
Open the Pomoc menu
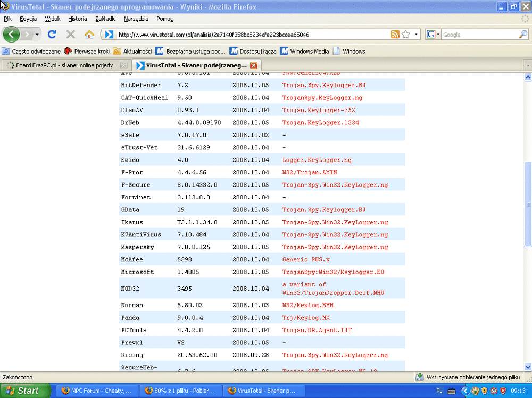point(164,19)
